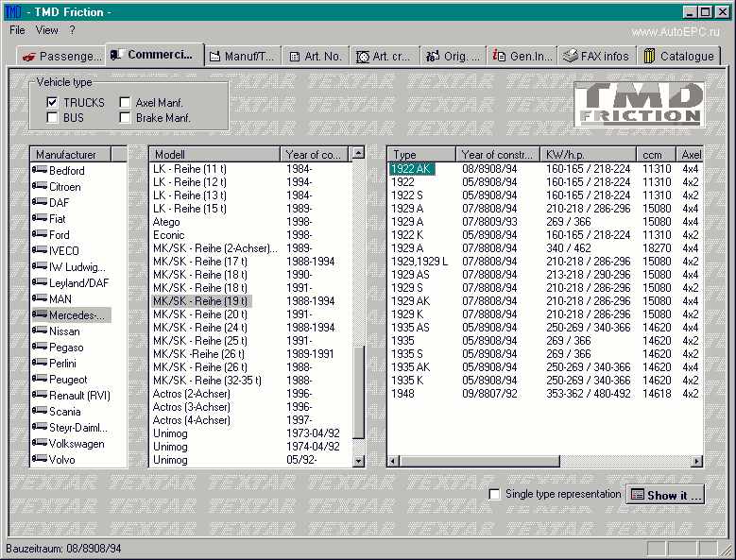Switch to the FAX infos tab

[x=596, y=57]
